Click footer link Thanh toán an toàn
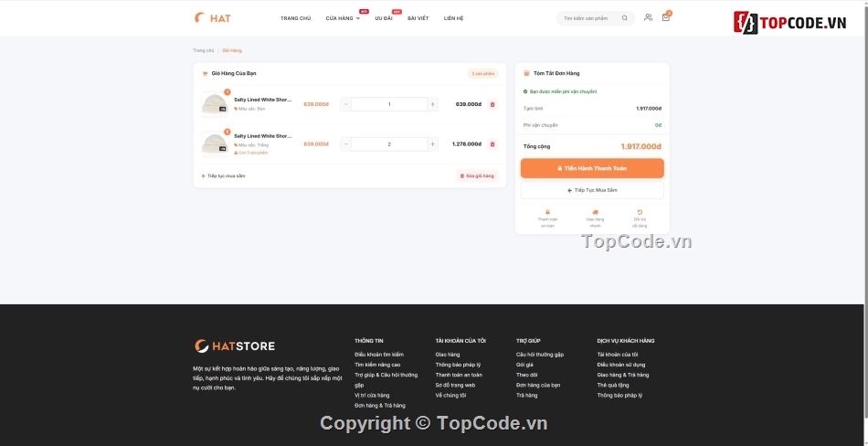The image size is (868, 446). [459, 375]
